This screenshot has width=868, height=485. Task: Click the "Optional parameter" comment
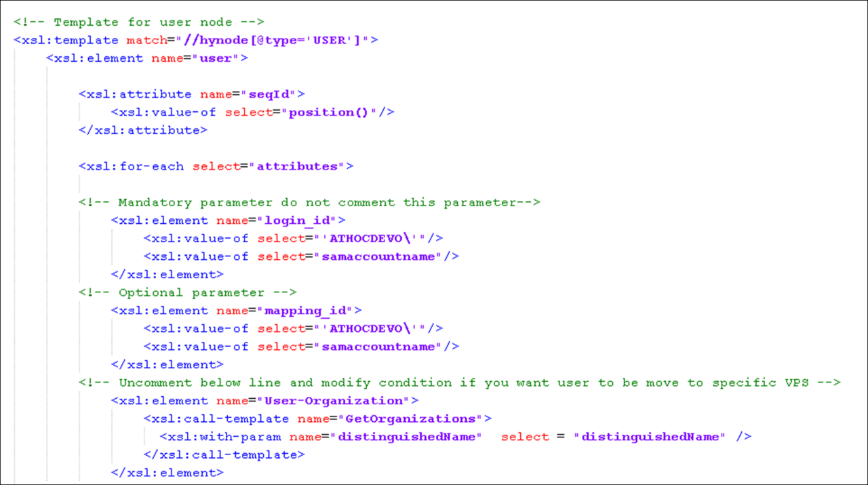188,292
